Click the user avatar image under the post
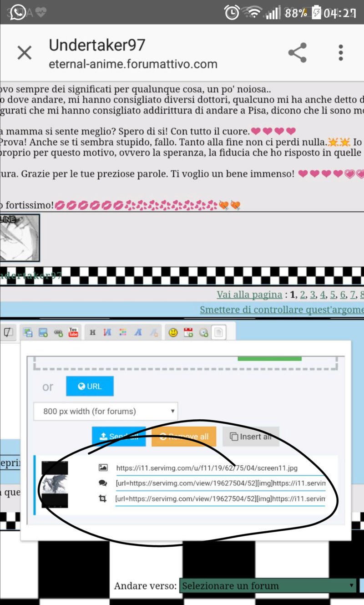This screenshot has height=605, width=364. pyautogui.click(x=20, y=238)
